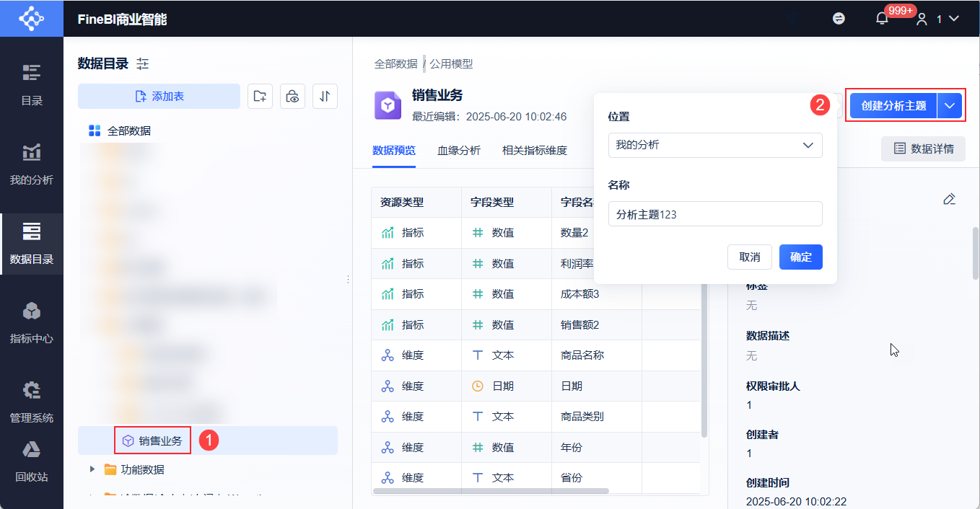Click the table vertical scrollbar
Image resolution: width=980 pixels, height=509 pixels.
(x=704, y=360)
